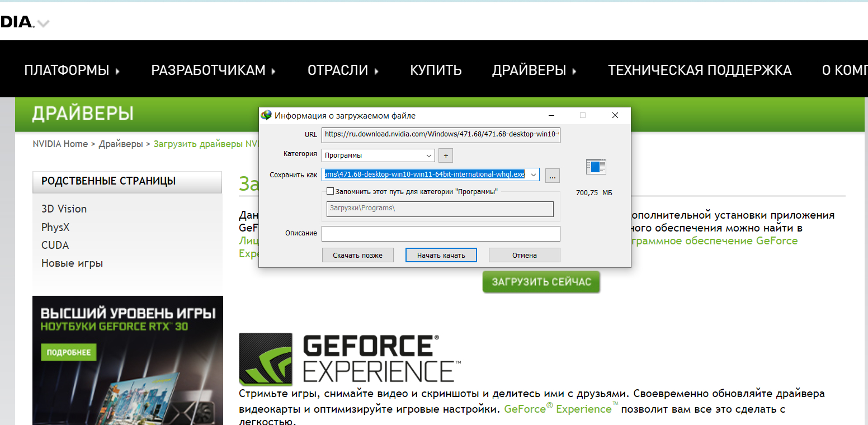Go to КУПИТЬ in the top navigation
868x425 pixels.
point(436,70)
